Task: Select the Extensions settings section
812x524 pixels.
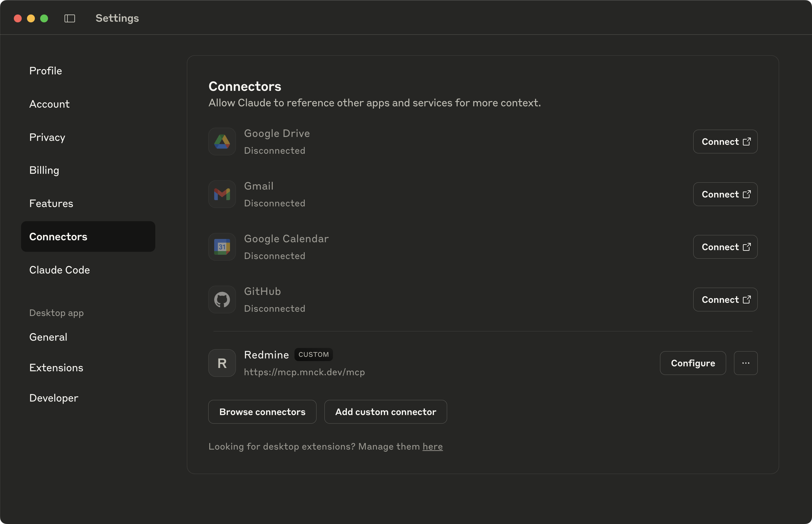Action: pyautogui.click(x=56, y=367)
